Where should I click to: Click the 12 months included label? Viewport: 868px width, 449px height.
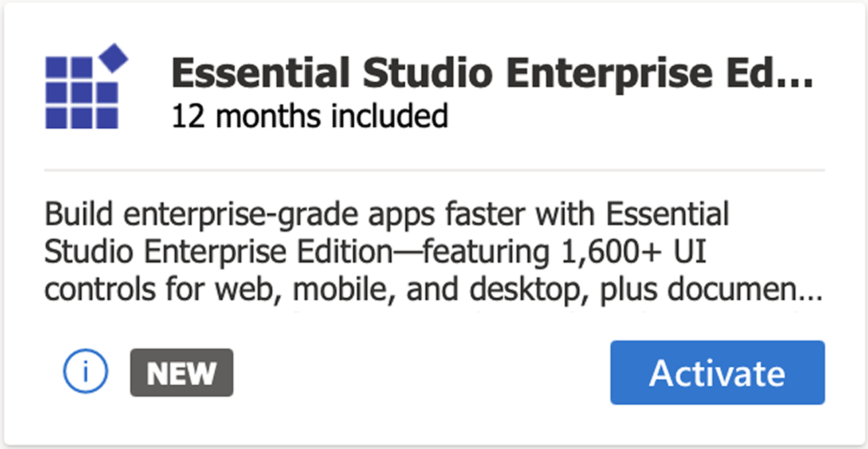pos(310,115)
